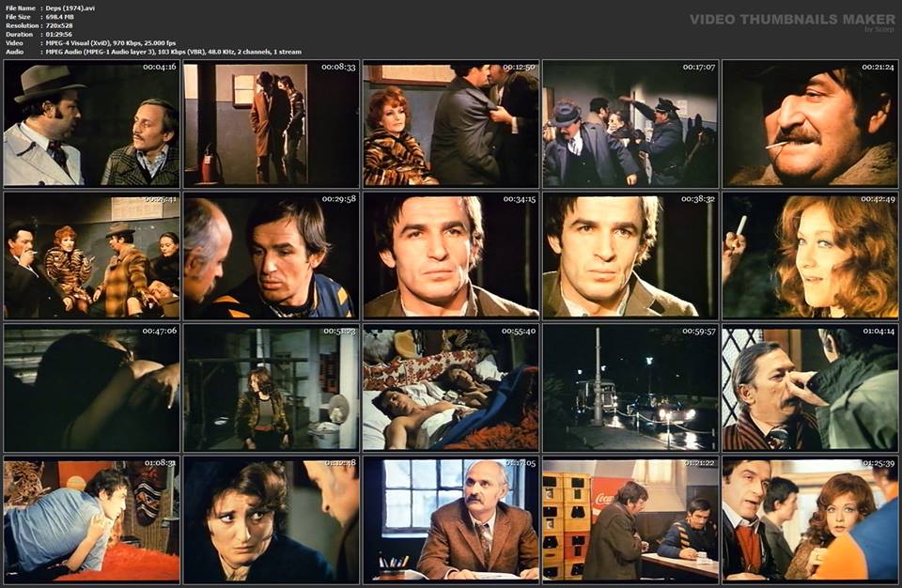
Task: Select the bedroom frame at 00:55:40
Action: tap(451, 388)
